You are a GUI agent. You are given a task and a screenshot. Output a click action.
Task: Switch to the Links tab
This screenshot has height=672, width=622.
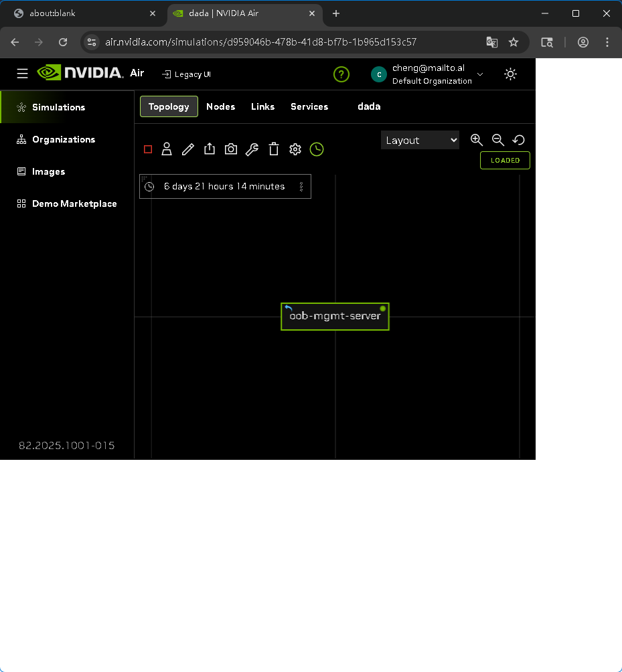262,106
